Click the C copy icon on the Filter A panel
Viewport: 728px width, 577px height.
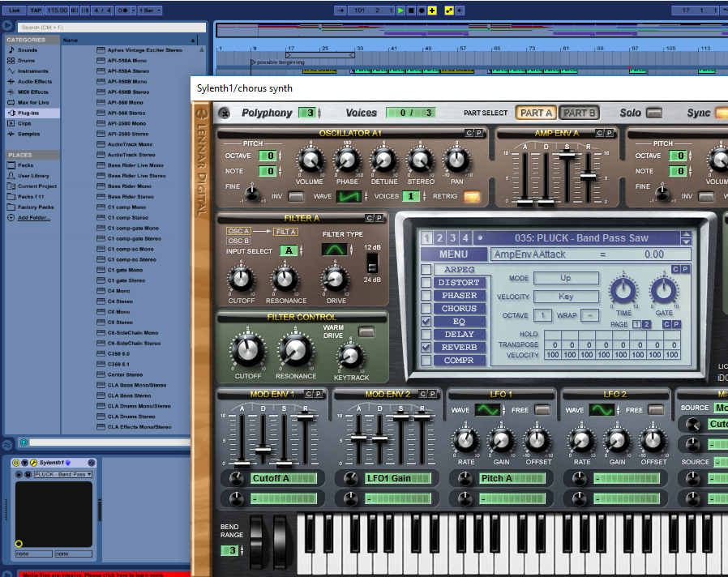tap(368, 218)
